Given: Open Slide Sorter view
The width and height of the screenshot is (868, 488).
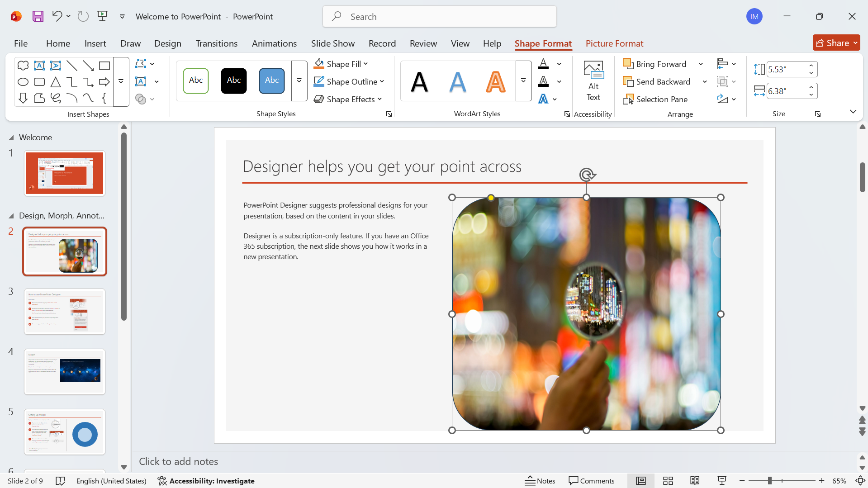Looking at the screenshot, I should [668, 481].
